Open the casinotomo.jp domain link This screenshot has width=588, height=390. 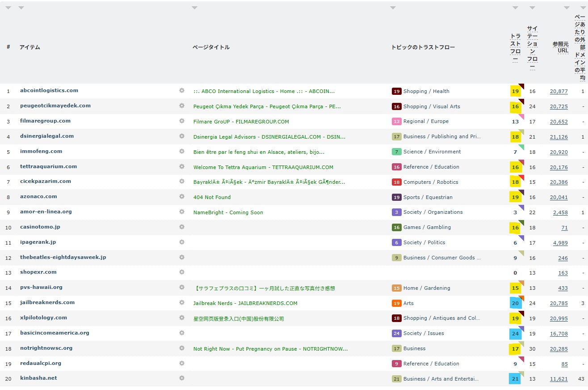[40, 227]
